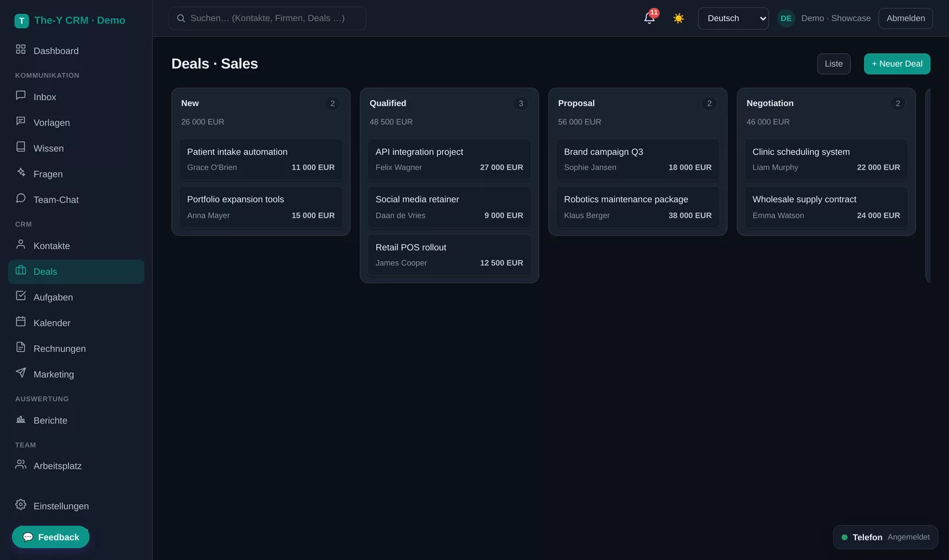Click the Rechnungen document icon
Image resolution: width=949 pixels, height=560 pixels.
[21, 347]
